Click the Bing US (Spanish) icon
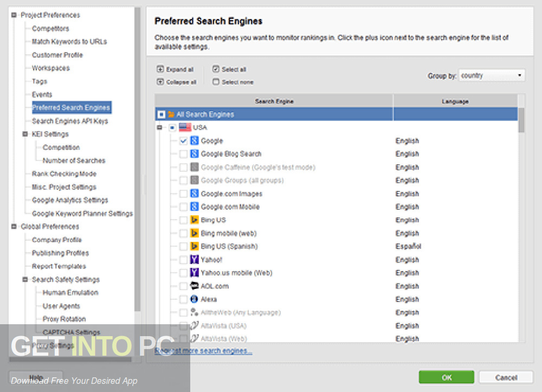 tap(194, 246)
